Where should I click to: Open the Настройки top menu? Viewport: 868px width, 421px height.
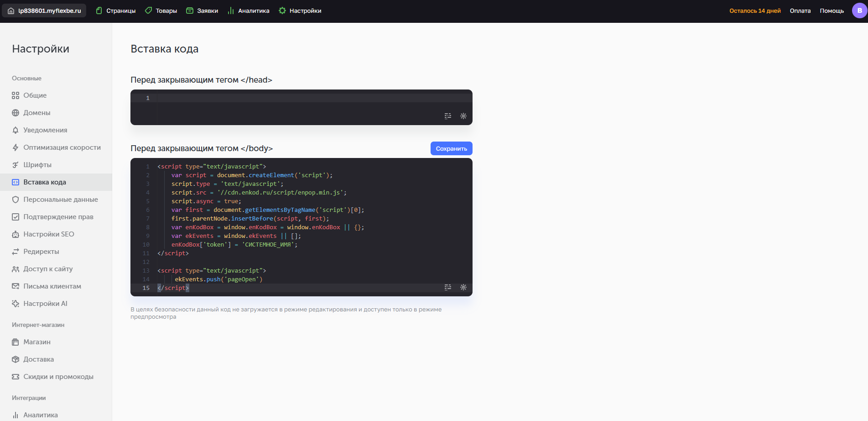(x=300, y=11)
